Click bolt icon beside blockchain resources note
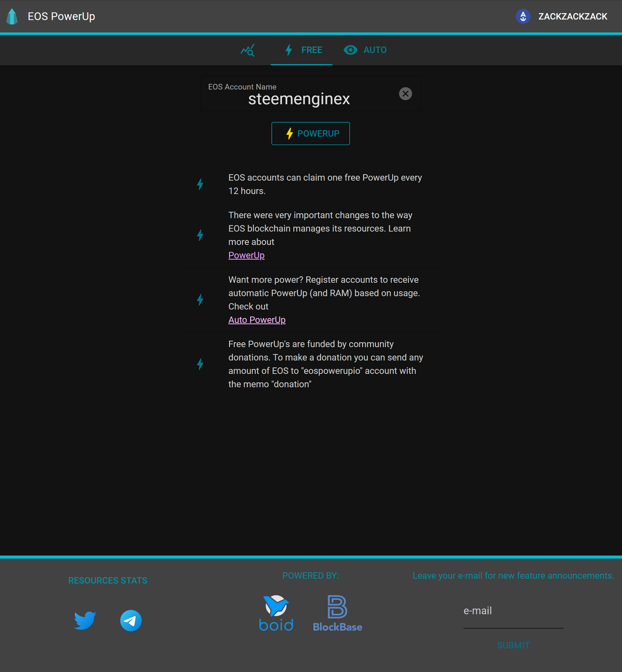Viewport: 622px width, 672px height. click(x=200, y=235)
